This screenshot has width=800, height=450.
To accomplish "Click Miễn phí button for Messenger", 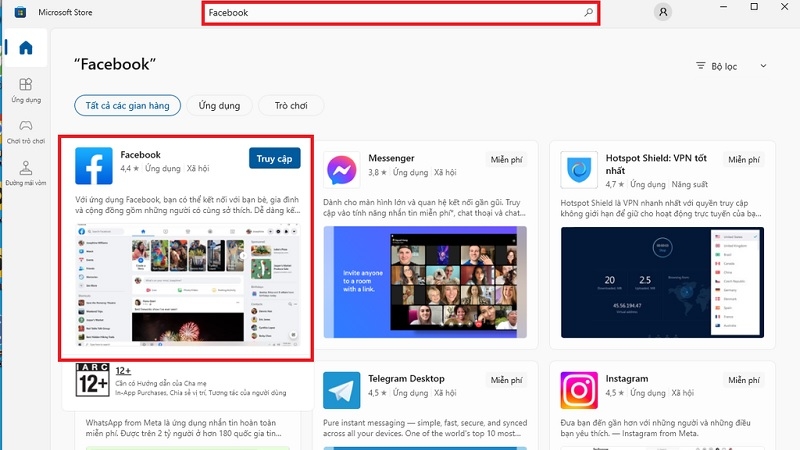I will pos(507,160).
